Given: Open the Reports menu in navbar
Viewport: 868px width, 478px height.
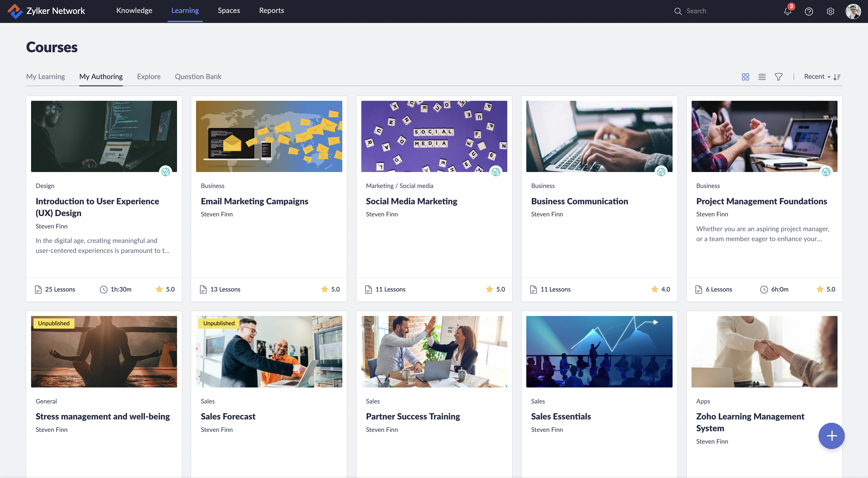Looking at the screenshot, I should [x=271, y=11].
